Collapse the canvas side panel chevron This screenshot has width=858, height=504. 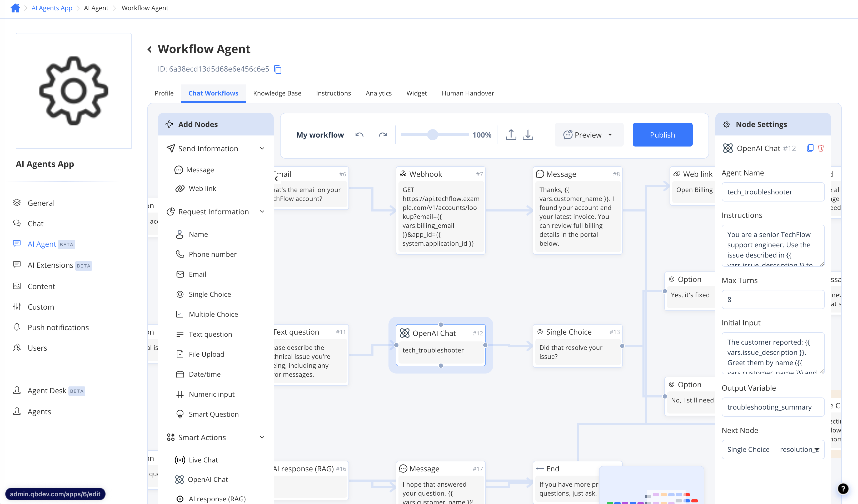click(276, 178)
